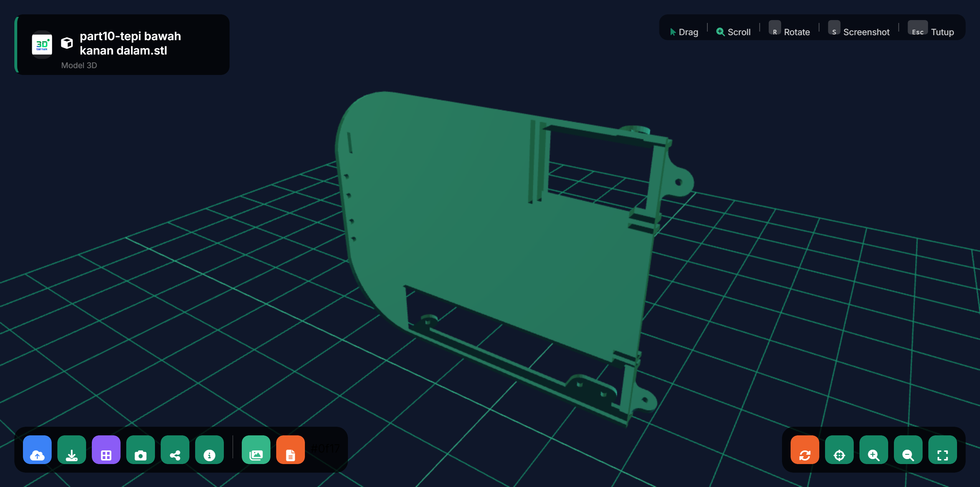Zoom out with the magnifier minus
980x487 pixels.
coord(908,449)
